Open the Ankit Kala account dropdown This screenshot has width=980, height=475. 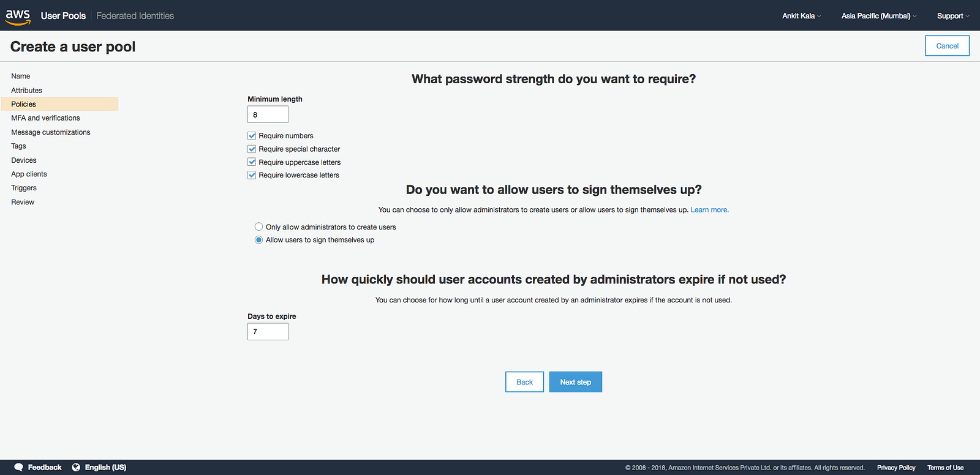point(801,16)
